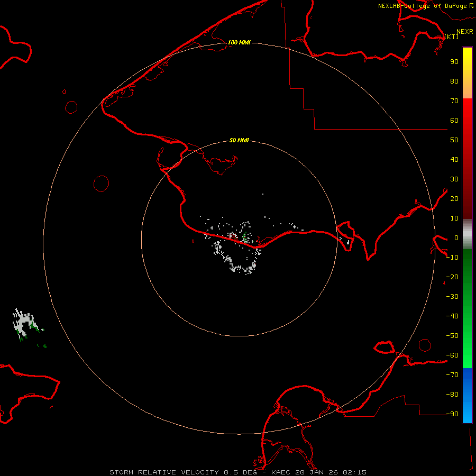Screen dimensions: 476x476
Task: Click the "-60" scale value
Action: coord(452,355)
